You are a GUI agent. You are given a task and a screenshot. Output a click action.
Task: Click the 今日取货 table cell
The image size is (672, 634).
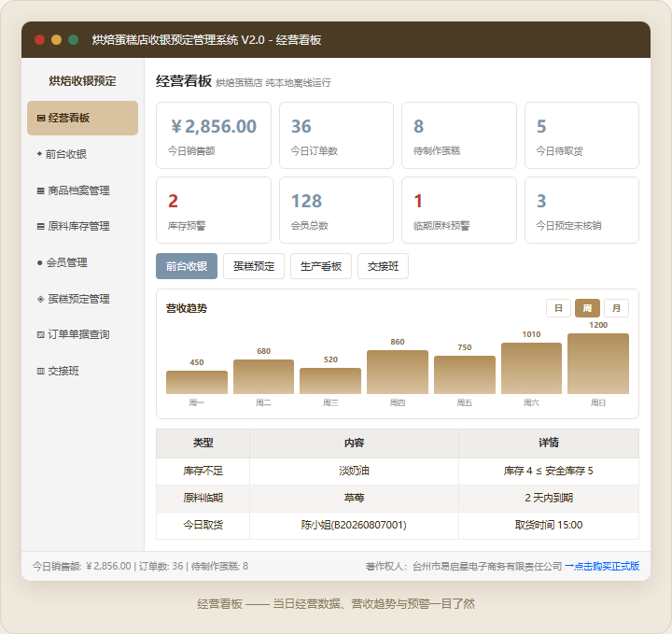[x=203, y=525]
